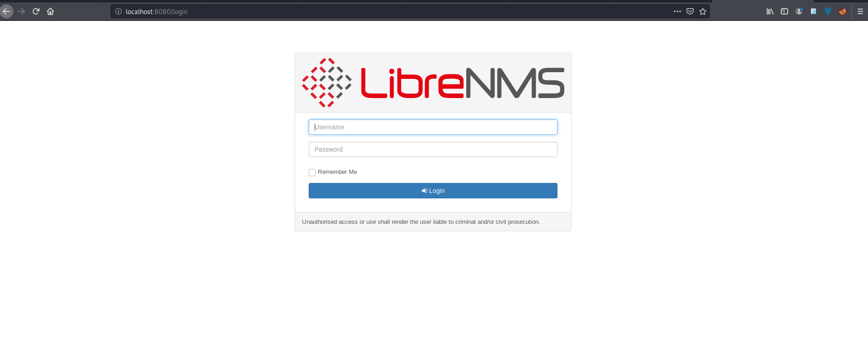Open the Firefox hamburger menu
This screenshot has width=868, height=355.
click(x=860, y=11)
